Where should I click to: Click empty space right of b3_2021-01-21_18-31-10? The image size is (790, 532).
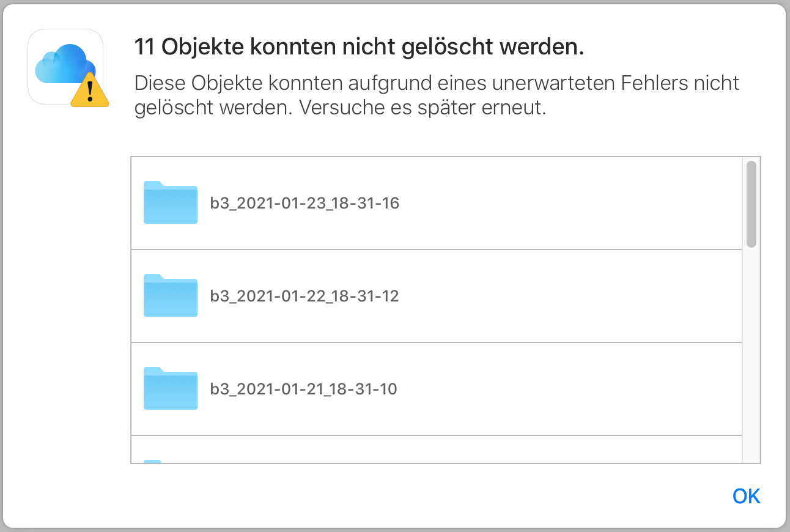pyautogui.click(x=569, y=389)
